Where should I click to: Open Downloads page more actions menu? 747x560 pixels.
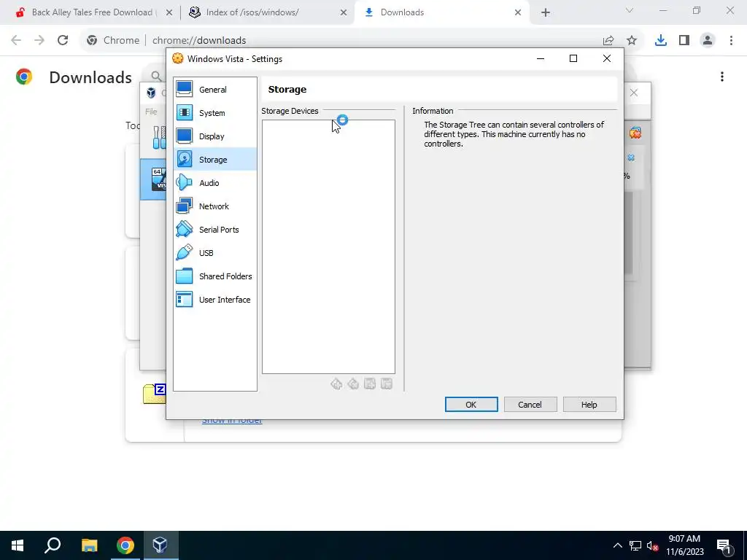click(722, 77)
